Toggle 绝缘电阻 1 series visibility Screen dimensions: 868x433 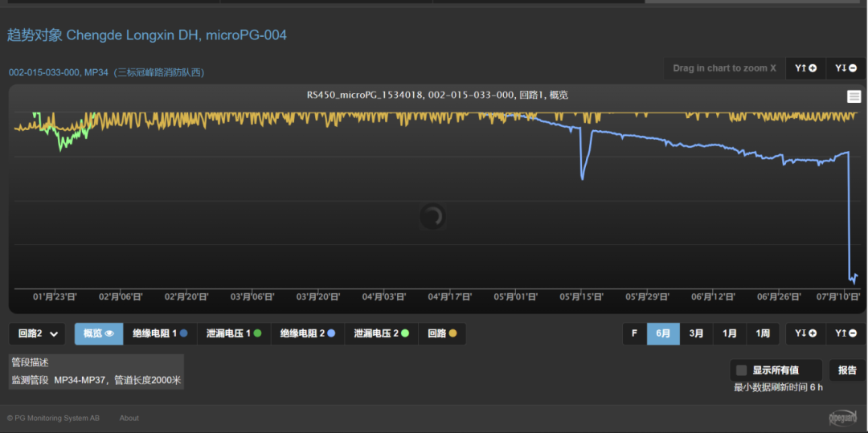[160, 333]
